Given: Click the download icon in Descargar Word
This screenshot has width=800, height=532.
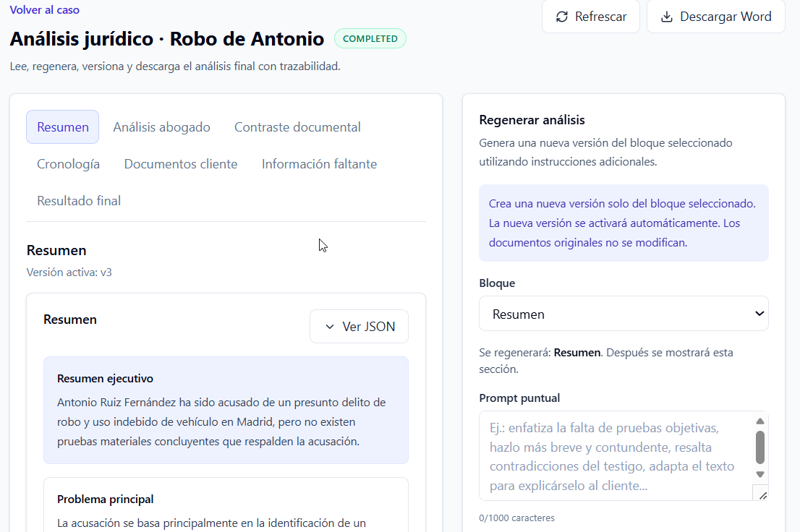Looking at the screenshot, I should point(666,17).
